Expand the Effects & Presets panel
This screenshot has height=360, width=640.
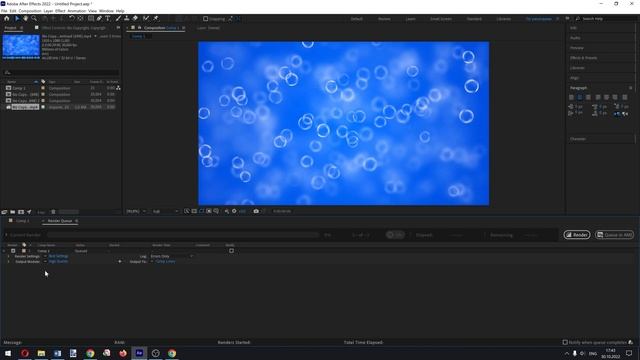(583, 58)
